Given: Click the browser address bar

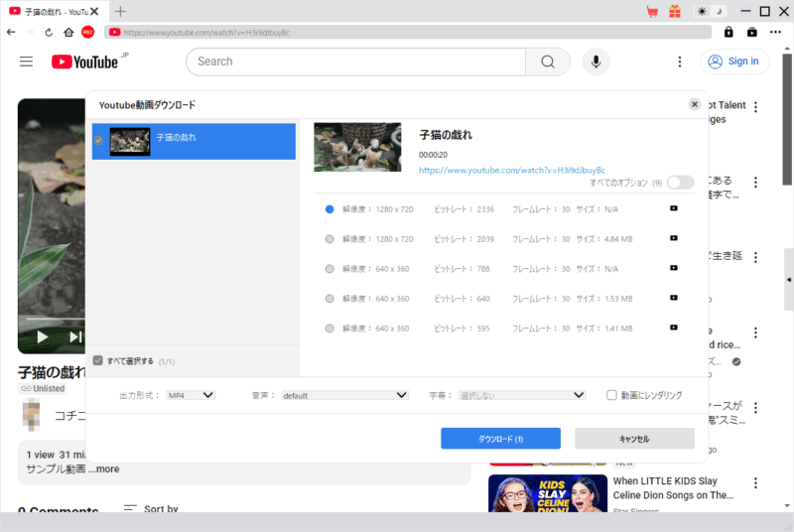Looking at the screenshot, I should (x=408, y=33).
